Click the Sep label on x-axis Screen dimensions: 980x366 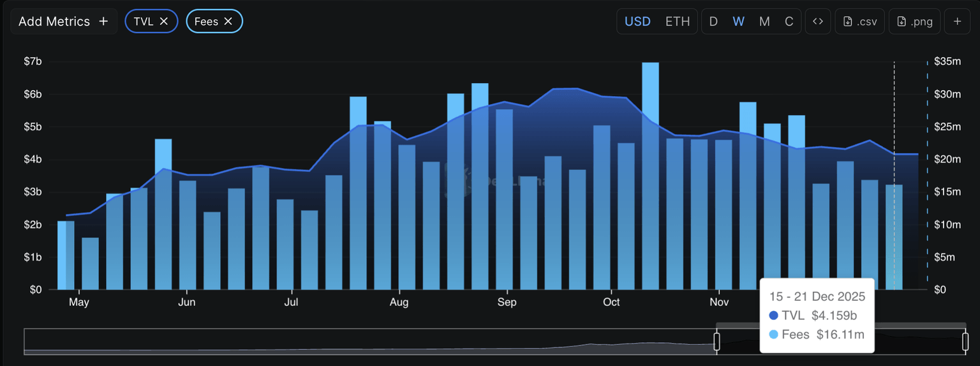click(507, 301)
